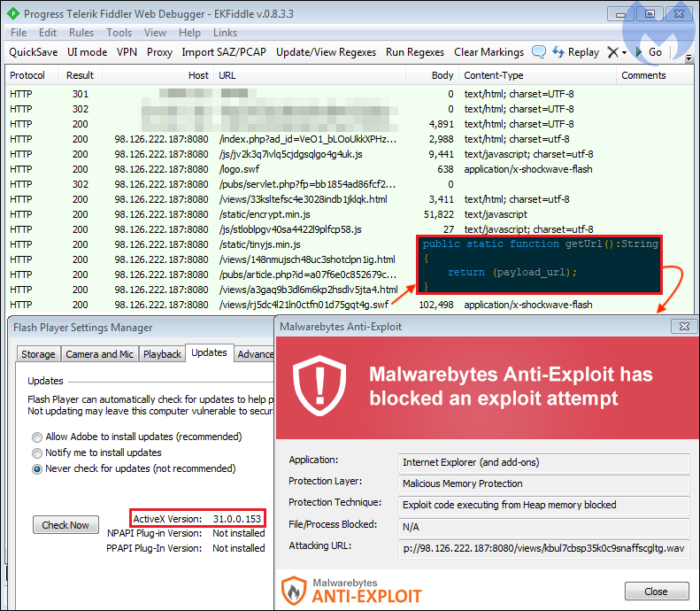Image resolution: width=700 pixels, height=611 pixels.
Task: Open the Links menu
Action: coord(225,33)
